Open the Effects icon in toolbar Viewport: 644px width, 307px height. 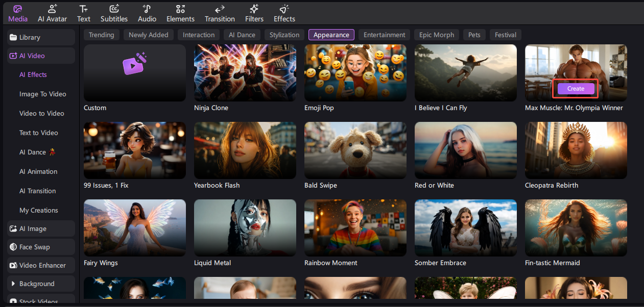pyautogui.click(x=284, y=9)
